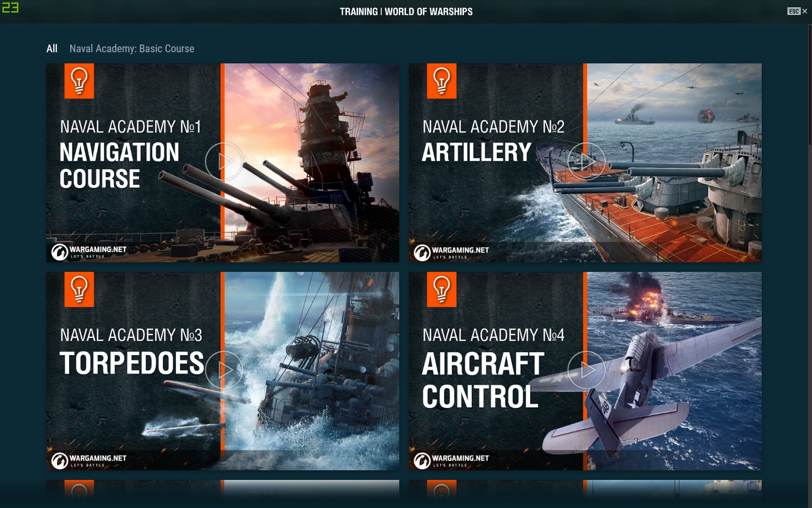Play the Torpedoes training video
This screenshot has height=508, width=812.
point(223,370)
